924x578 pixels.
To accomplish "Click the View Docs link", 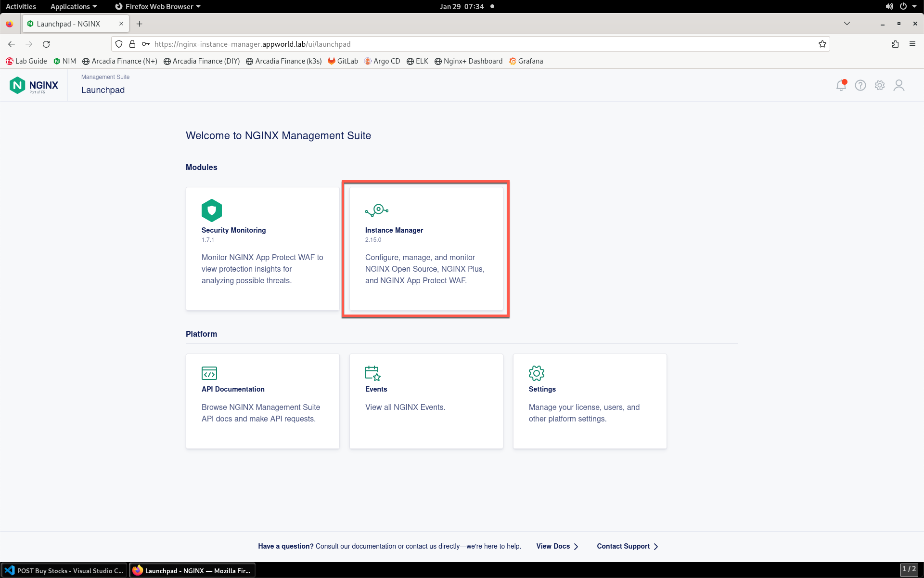I will pyautogui.click(x=557, y=546).
